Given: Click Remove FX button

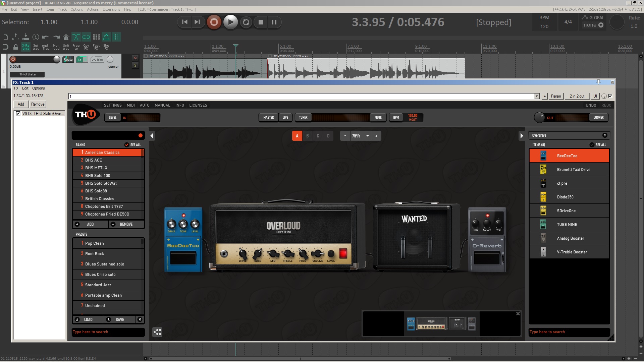Looking at the screenshot, I should 38,104.
